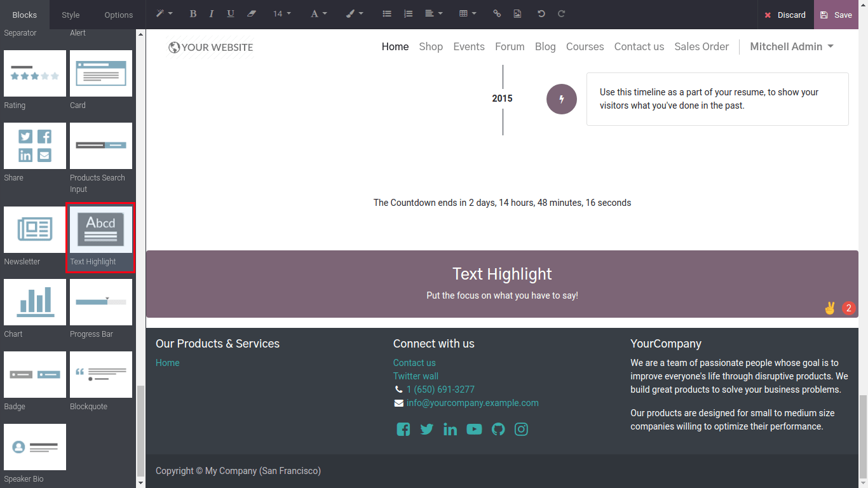
Task: Open the YouTube footer icon
Action: tap(474, 430)
